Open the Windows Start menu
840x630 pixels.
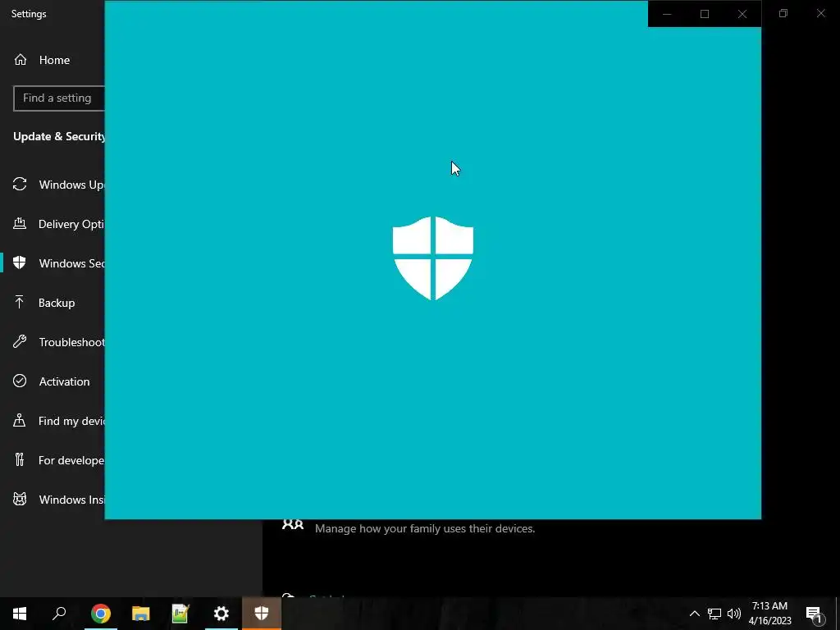20,614
